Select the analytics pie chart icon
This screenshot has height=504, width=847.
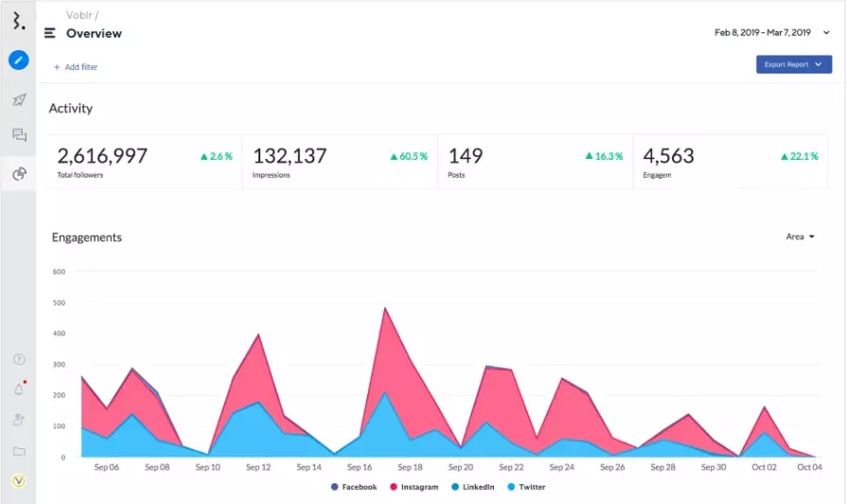[x=19, y=174]
